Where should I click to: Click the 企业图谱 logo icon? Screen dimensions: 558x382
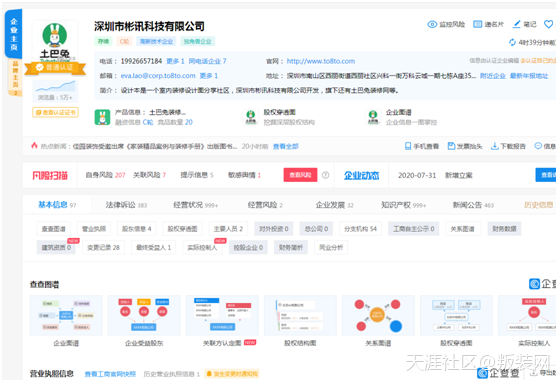pos(373,117)
